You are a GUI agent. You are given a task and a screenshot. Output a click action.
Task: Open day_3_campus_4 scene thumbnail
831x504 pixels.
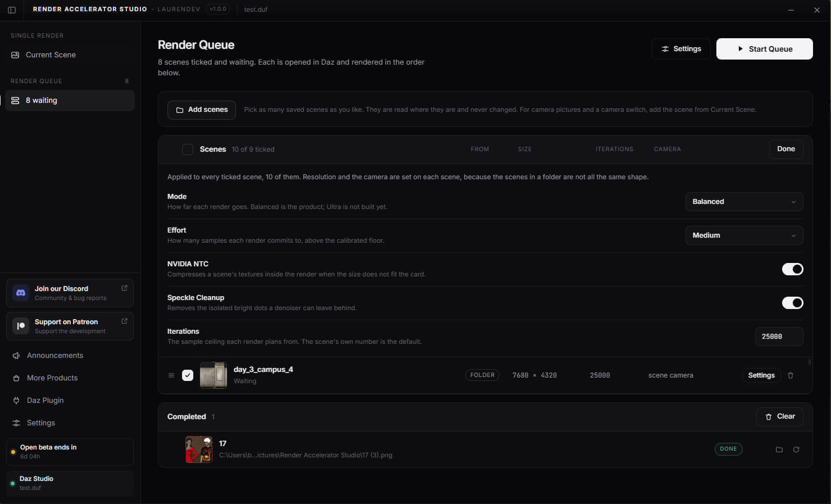(214, 375)
